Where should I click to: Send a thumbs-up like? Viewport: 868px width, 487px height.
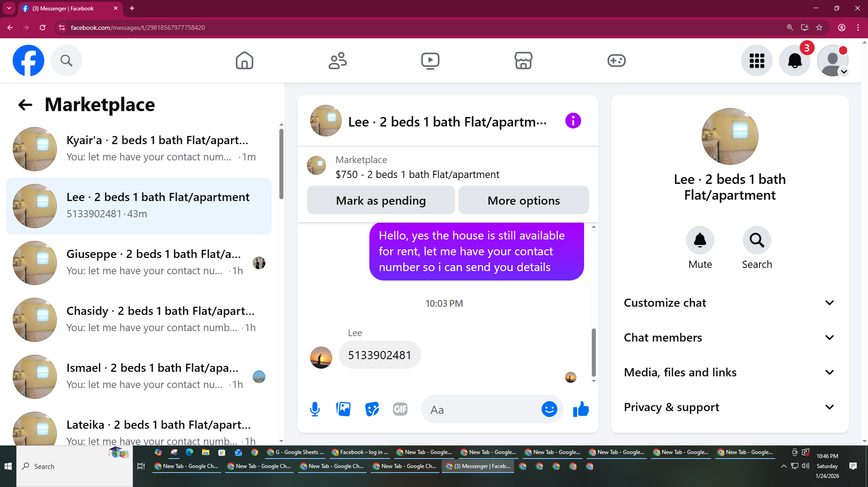coord(581,409)
